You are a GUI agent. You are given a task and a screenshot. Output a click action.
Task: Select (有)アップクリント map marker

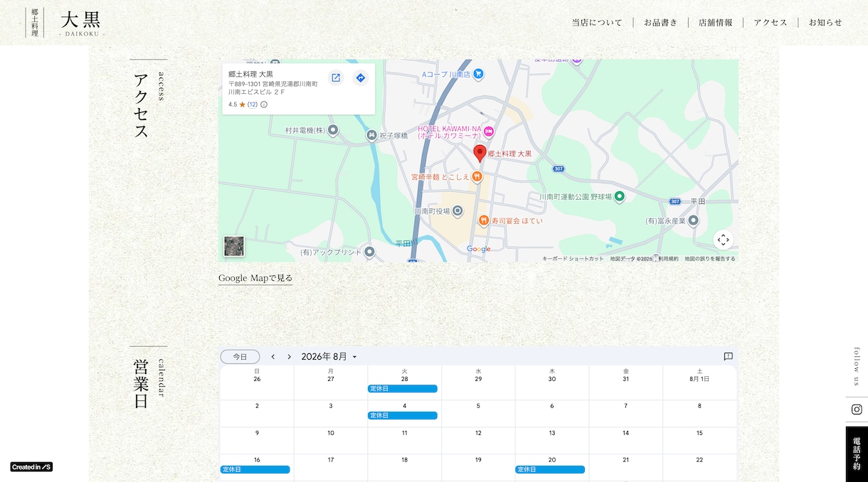click(369, 252)
